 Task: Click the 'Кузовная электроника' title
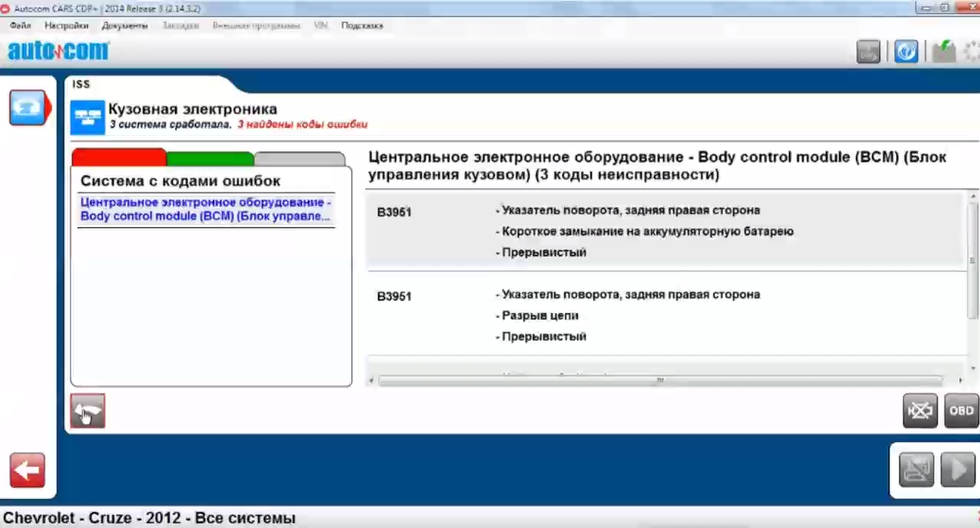pyautogui.click(x=193, y=109)
